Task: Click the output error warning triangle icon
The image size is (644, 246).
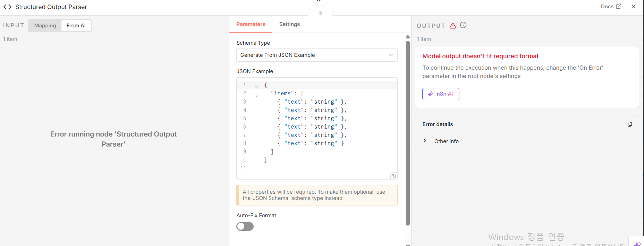Action: 453,26
